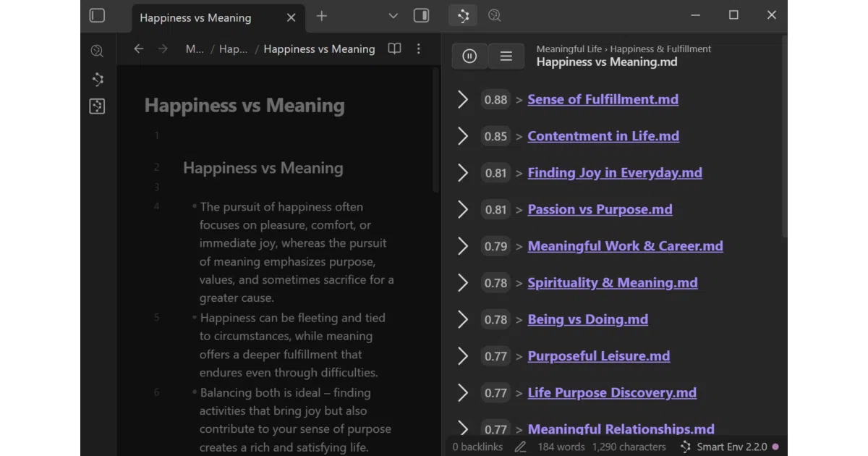The image size is (868, 456).
Task: Open the Spirituality & Meaning.md link
Action: coord(613,283)
